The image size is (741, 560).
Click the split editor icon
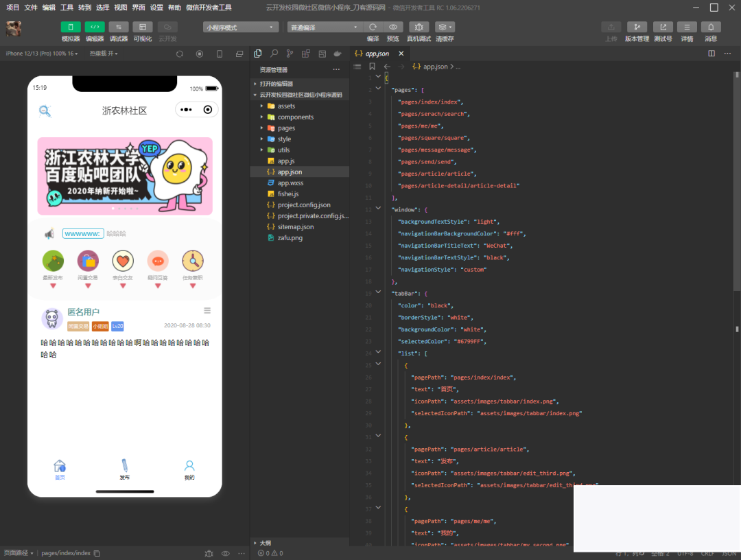coord(711,54)
